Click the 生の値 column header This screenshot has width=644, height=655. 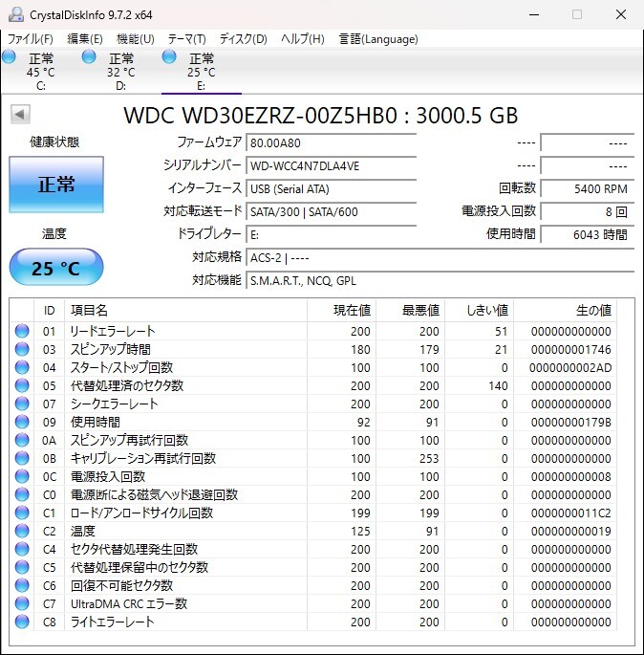click(x=565, y=311)
